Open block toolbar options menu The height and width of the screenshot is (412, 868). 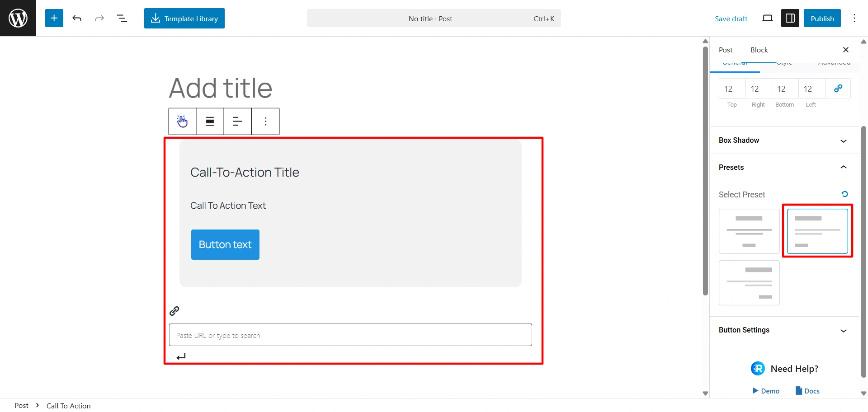click(x=265, y=121)
